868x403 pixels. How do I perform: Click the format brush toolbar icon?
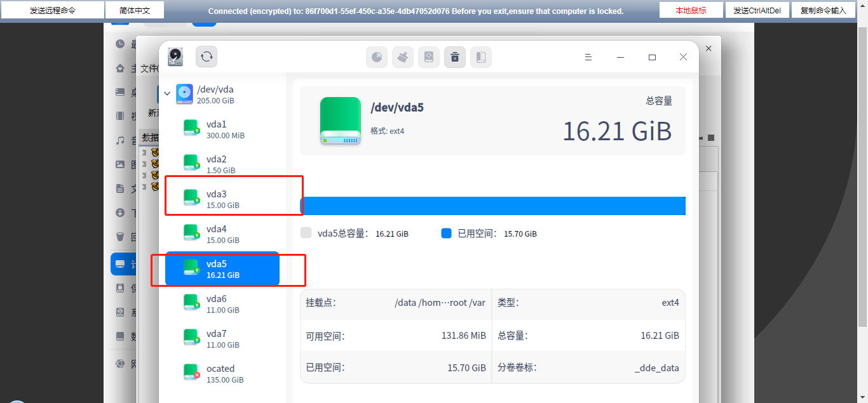point(403,57)
